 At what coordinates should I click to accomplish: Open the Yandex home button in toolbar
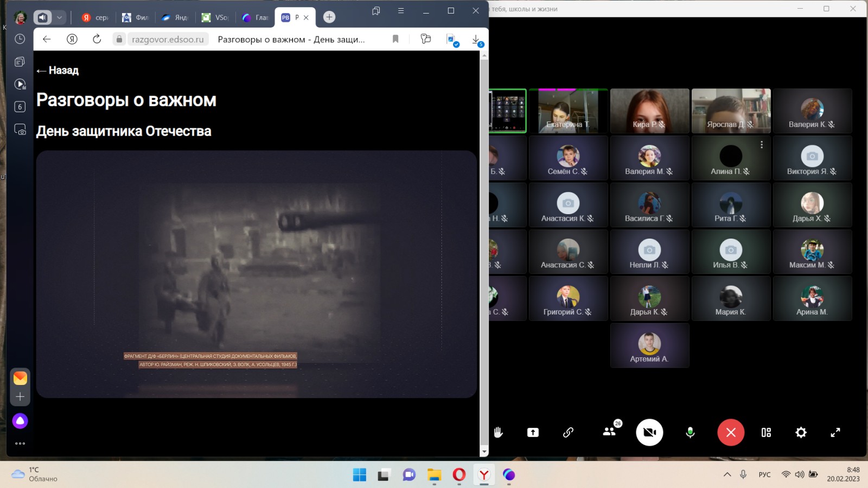tap(72, 39)
